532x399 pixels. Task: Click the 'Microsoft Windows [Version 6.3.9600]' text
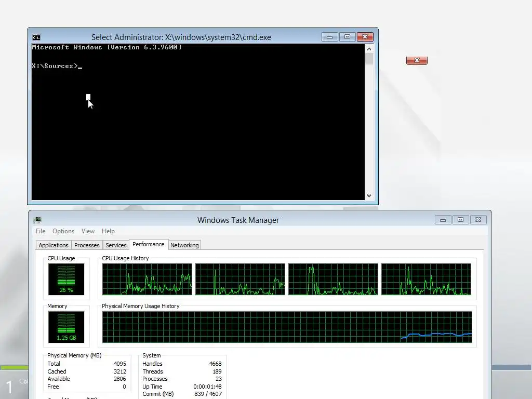click(107, 47)
